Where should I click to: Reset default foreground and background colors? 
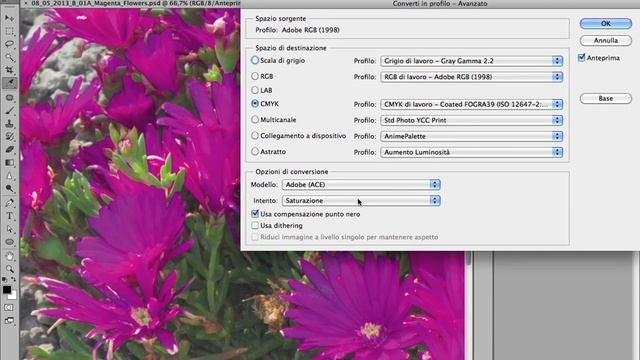pos(4,280)
